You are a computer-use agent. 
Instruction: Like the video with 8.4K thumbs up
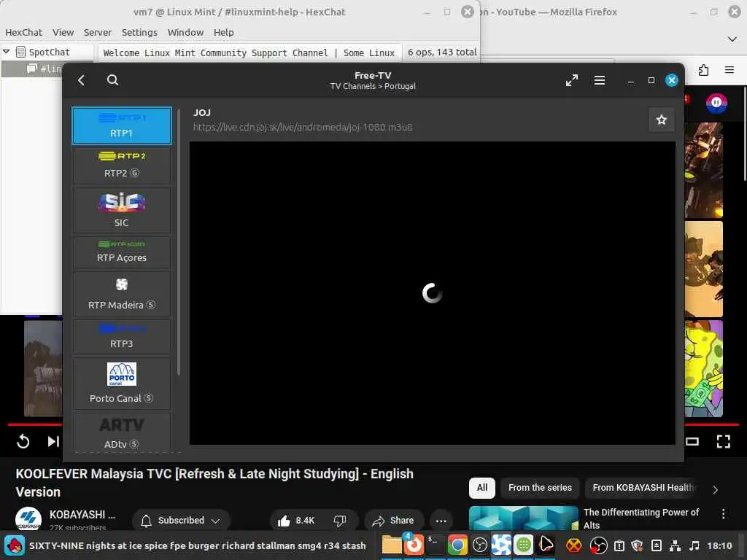click(296, 521)
